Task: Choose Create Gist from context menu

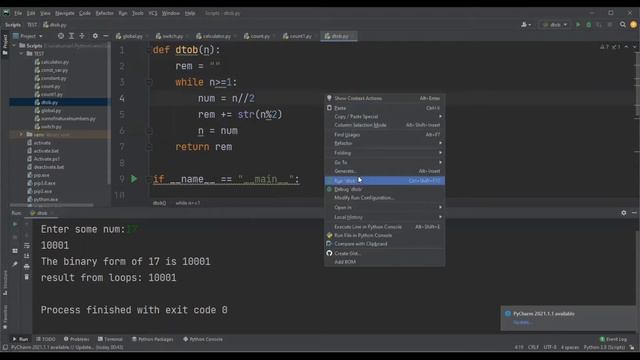Action: point(384,253)
